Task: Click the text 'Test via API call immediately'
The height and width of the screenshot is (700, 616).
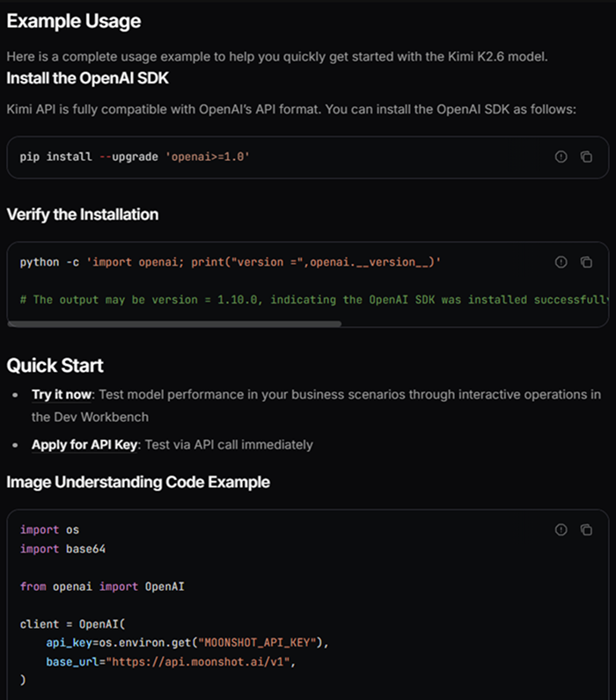Action: [229, 445]
